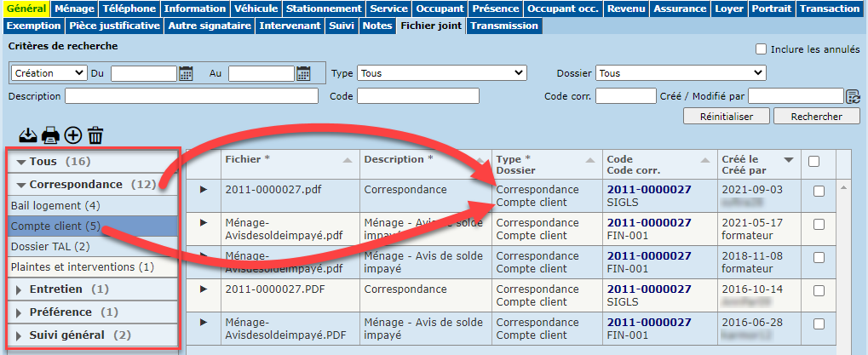Enable the Inclure les annulés checkbox
The image size is (868, 355).
click(x=762, y=49)
